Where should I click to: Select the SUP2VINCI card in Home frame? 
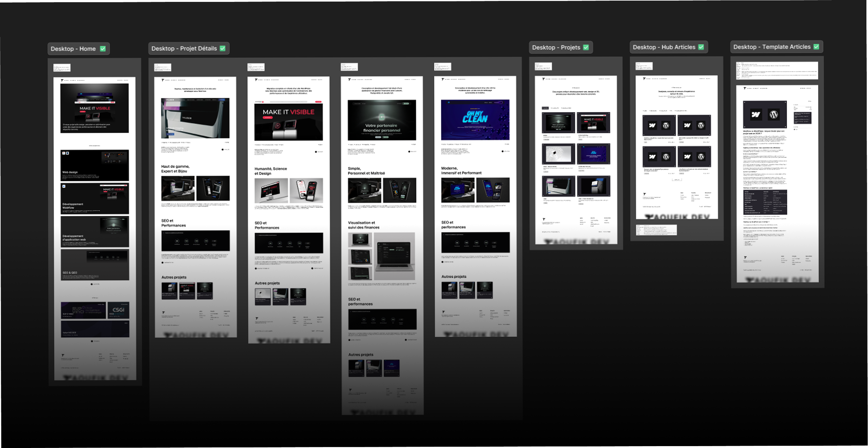pos(83,310)
